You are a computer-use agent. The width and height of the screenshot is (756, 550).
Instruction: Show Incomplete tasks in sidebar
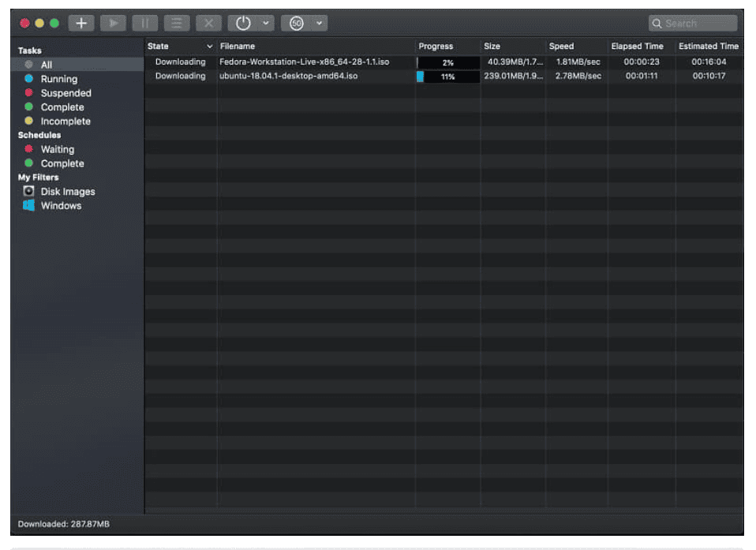(x=65, y=121)
